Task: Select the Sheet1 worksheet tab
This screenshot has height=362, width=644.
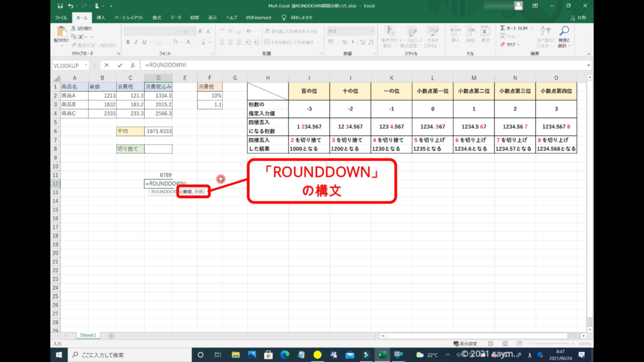Action: pos(87,336)
